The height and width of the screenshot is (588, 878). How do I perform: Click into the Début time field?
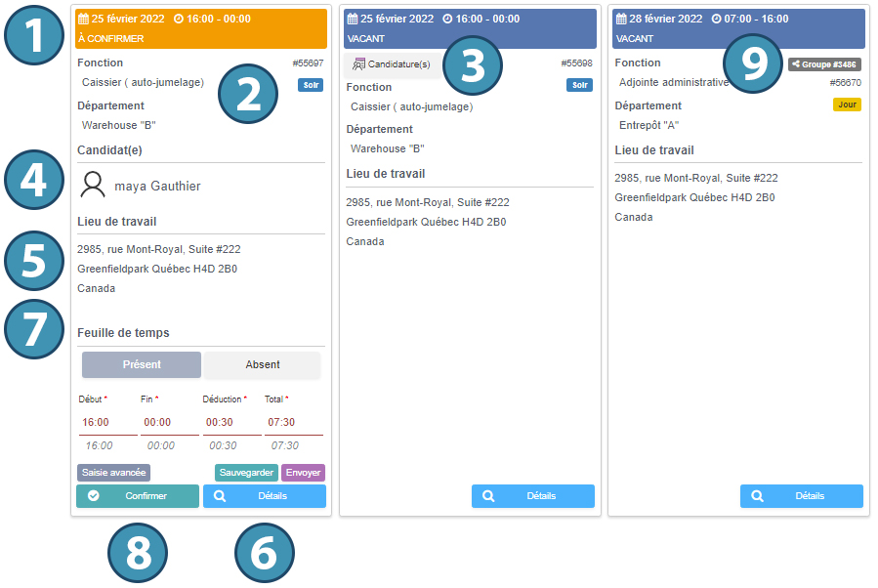pos(107,423)
